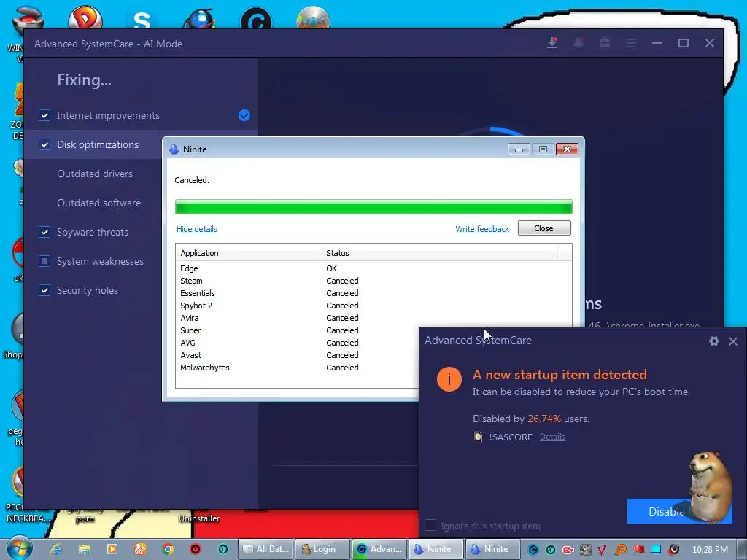Toggle the System weaknesses checkbox
This screenshot has width=747, height=560.
pyautogui.click(x=44, y=261)
